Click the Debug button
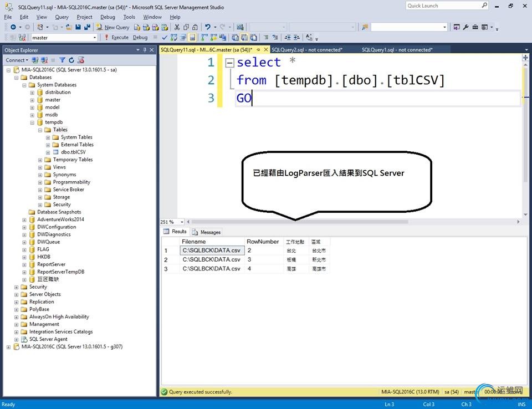 pos(140,38)
